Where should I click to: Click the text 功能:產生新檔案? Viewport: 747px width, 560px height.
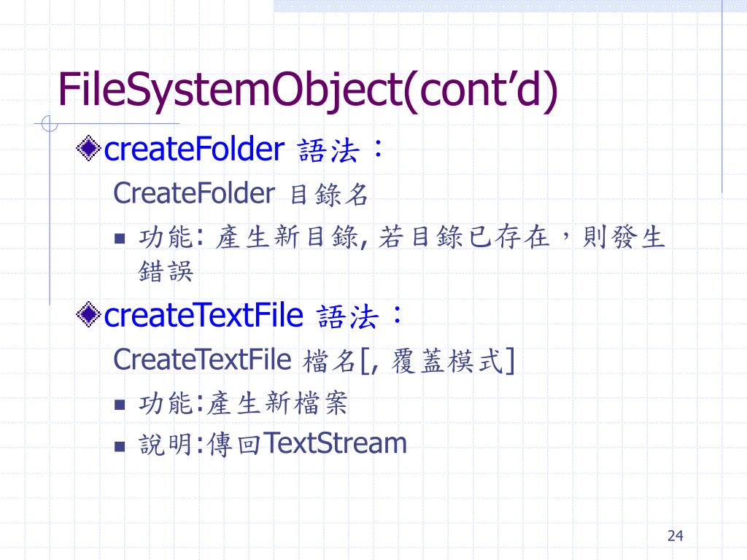244,403
